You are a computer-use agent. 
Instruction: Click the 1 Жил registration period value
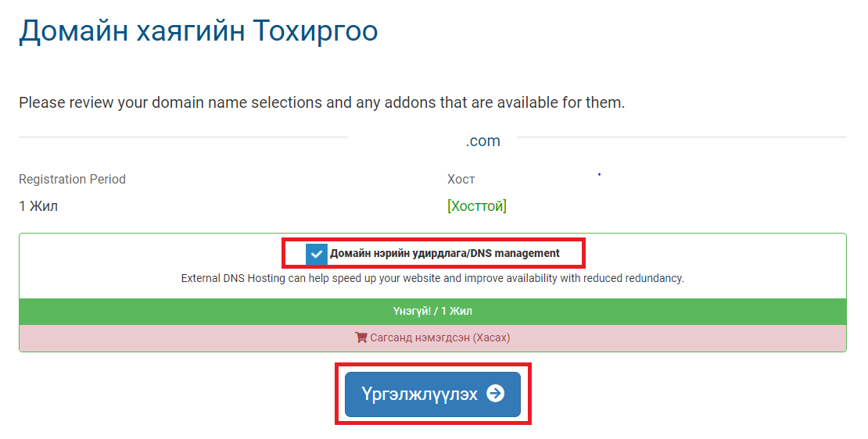(x=38, y=206)
